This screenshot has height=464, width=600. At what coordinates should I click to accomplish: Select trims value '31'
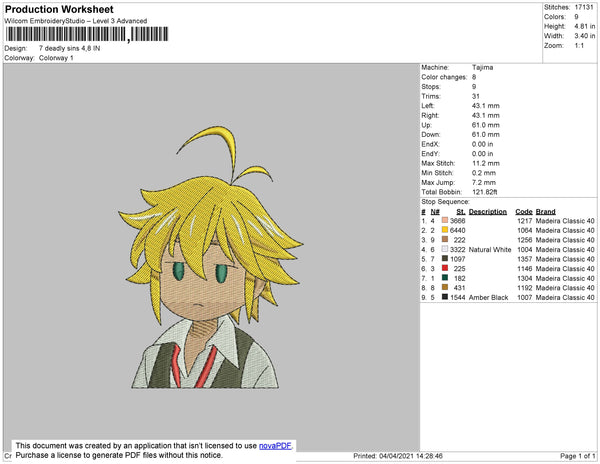pos(476,96)
